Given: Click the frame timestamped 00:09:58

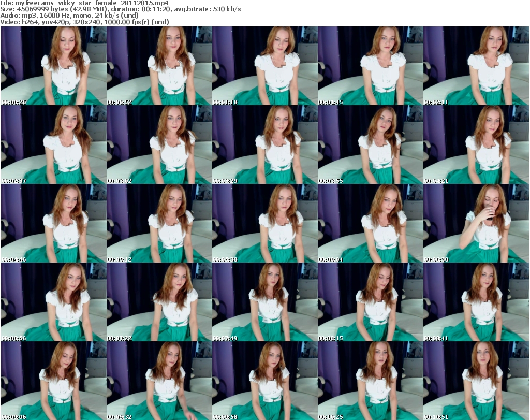Looking at the screenshot, I should coord(264,381).
